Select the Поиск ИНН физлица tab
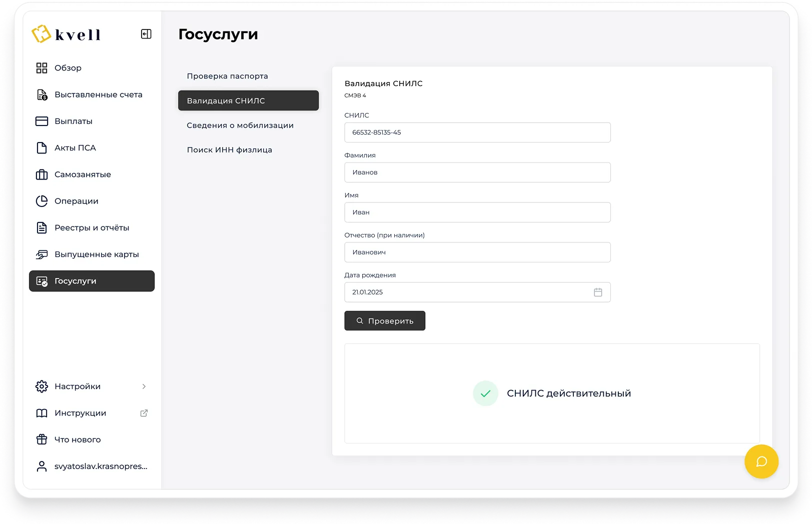 [x=230, y=150]
